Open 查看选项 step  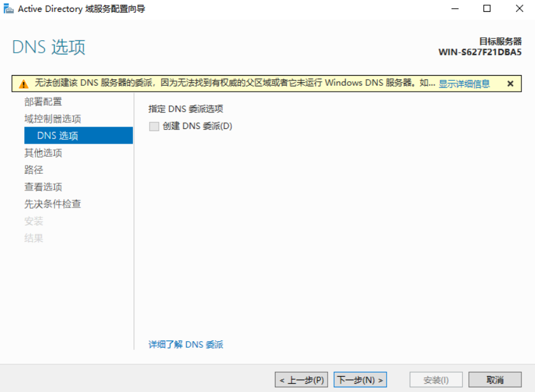click(43, 187)
